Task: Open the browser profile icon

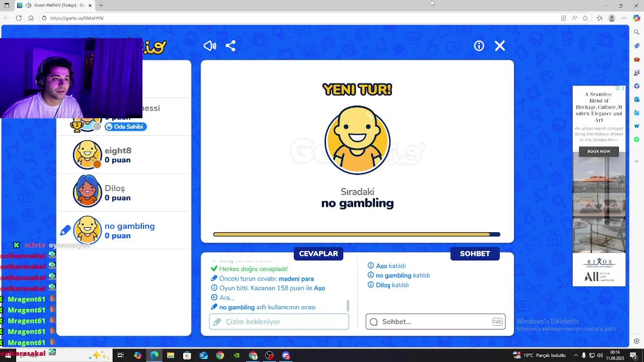Action: coord(612,18)
